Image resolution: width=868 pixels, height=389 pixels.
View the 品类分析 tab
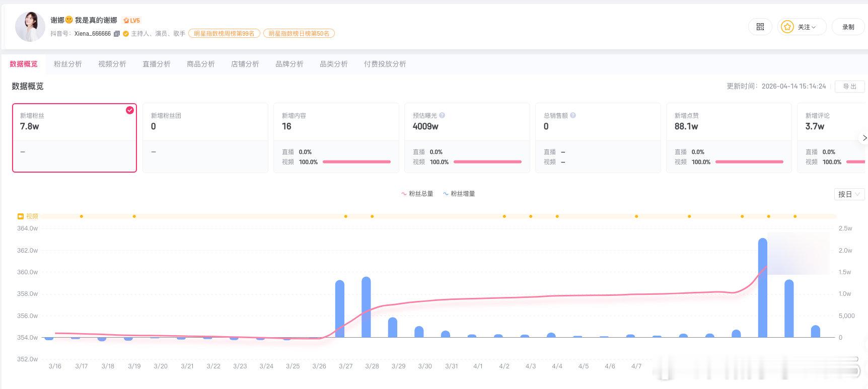point(334,64)
